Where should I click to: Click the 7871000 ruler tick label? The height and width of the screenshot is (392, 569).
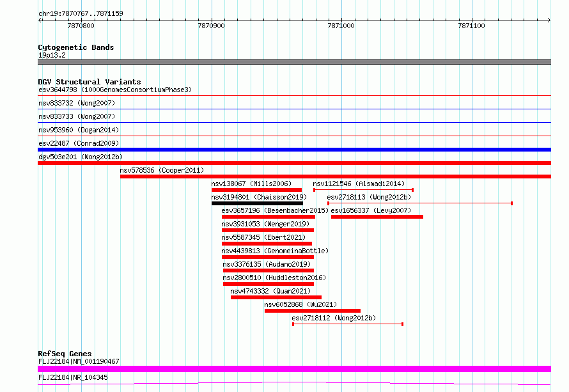click(x=341, y=26)
